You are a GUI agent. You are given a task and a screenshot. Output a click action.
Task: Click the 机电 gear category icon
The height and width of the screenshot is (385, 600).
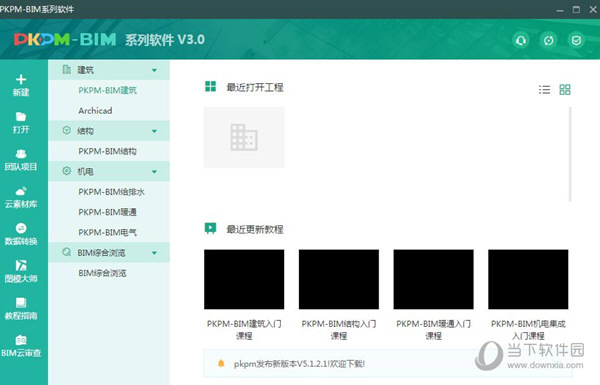(x=67, y=171)
